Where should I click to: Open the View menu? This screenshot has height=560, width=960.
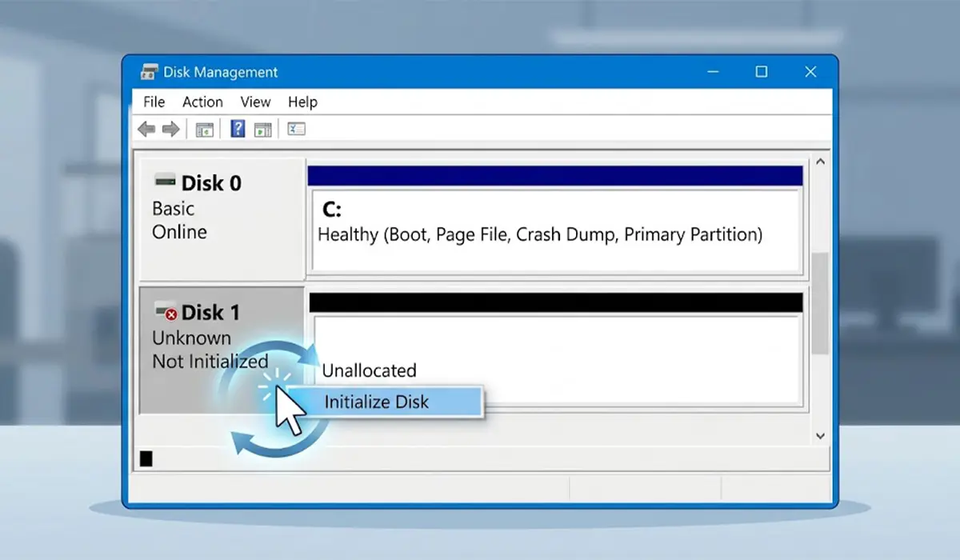point(256,102)
